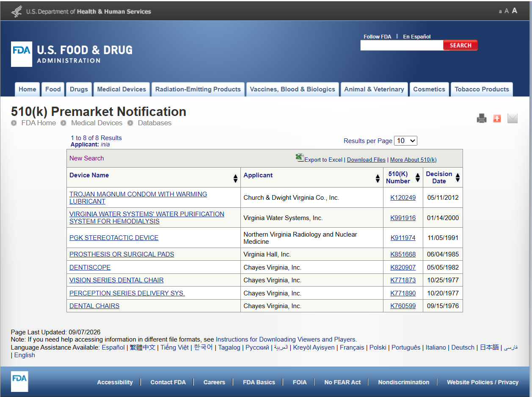
Task: Open PGK Stereotactic Device link
Action: [x=114, y=238]
